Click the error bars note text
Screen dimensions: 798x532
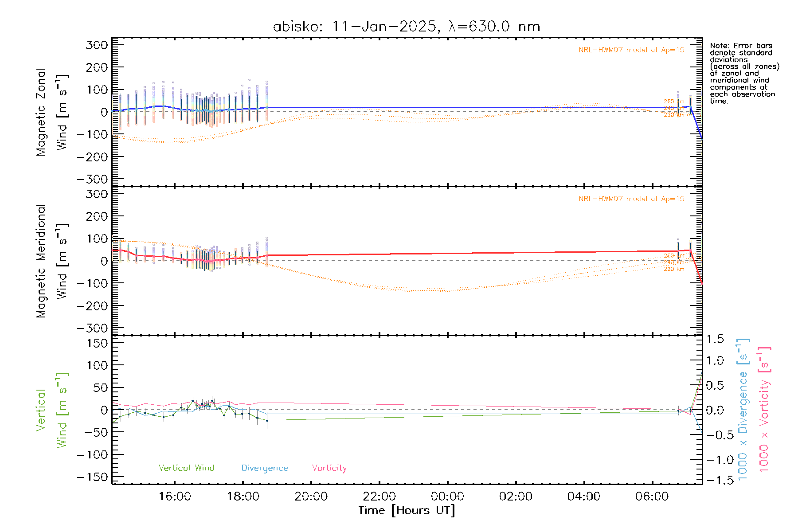click(x=744, y=73)
